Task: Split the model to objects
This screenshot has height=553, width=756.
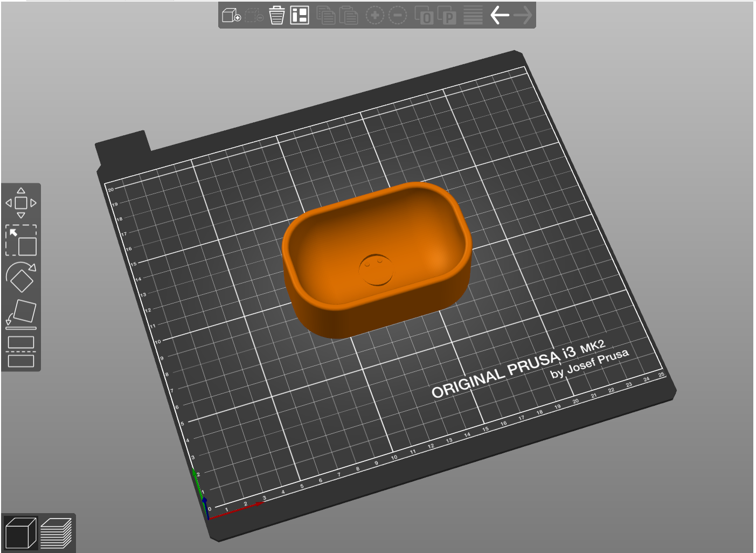Action: click(x=424, y=15)
